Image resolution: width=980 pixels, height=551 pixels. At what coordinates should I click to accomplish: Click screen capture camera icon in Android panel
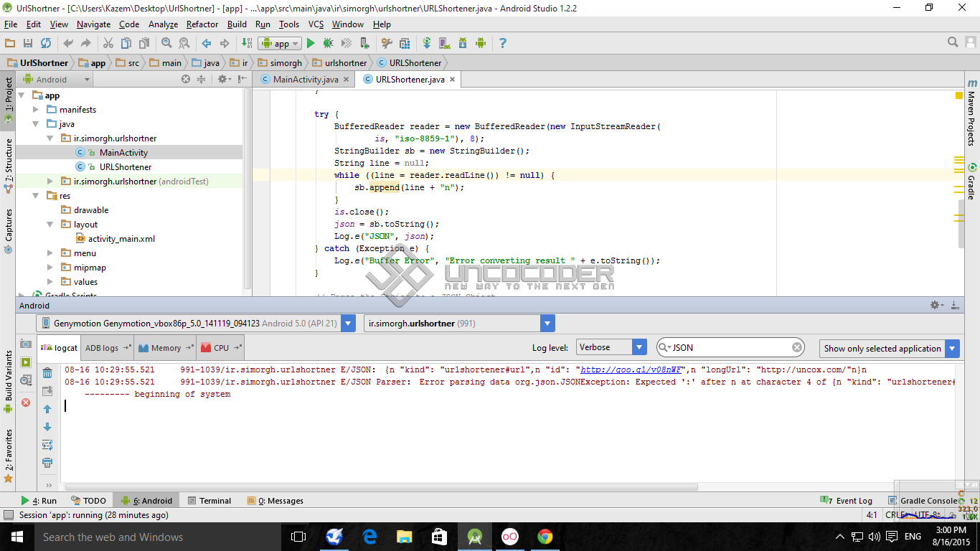pos(26,344)
